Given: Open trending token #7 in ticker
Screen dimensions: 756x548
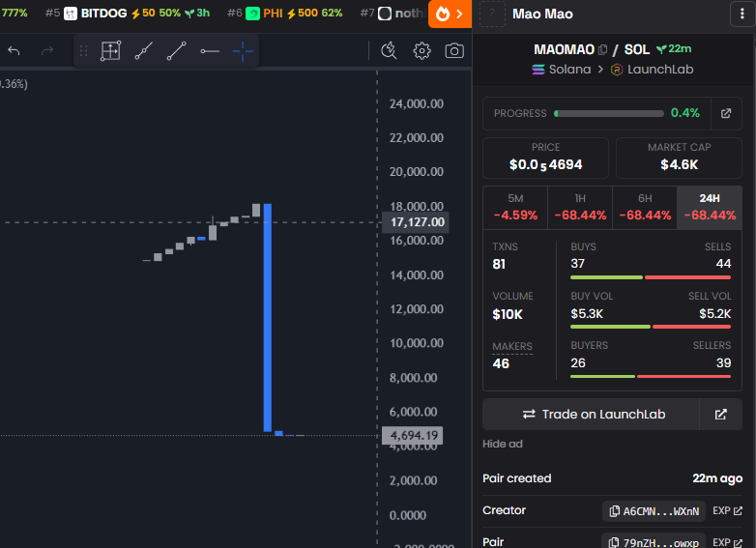Looking at the screenshot, I should (393, 13).
